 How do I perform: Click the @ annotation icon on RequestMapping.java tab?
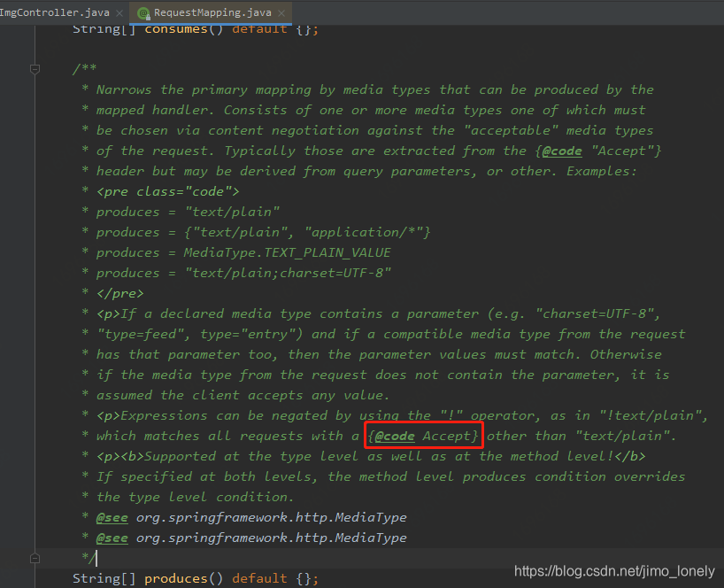[x=142, y=14]
